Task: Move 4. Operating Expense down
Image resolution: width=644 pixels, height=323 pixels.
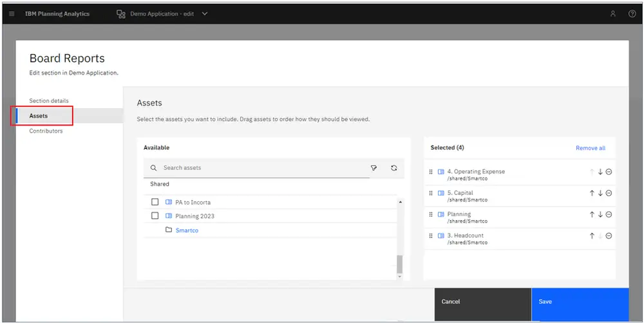Action: coord(600,172)
